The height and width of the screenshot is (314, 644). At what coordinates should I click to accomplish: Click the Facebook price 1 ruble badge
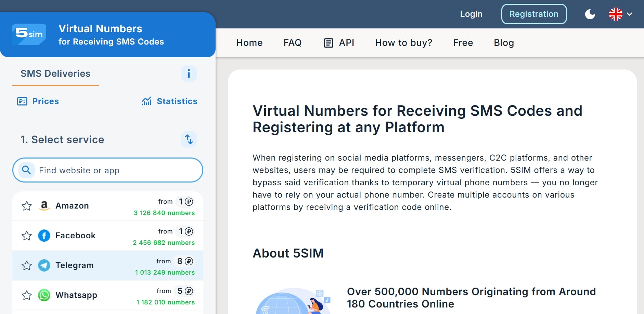(x=185, y=231)
